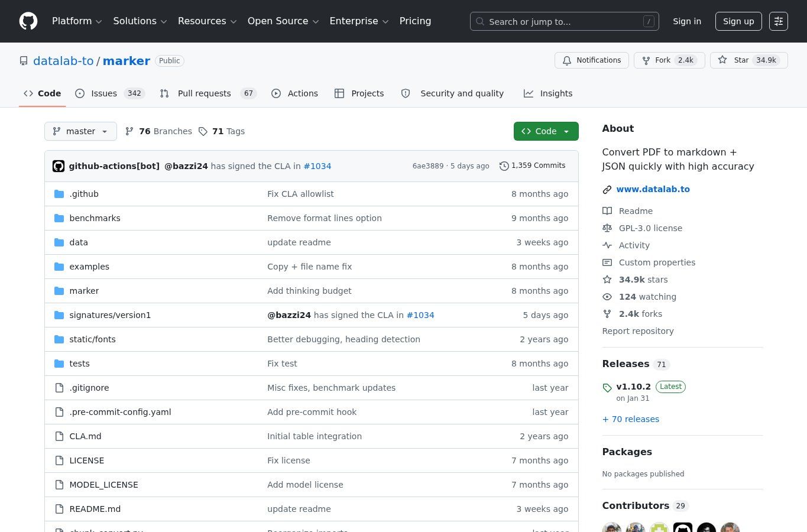The width and height of the screenshot is (807, 532).
Task: Open commit hash 6ae3889
Action: point(428,166)
